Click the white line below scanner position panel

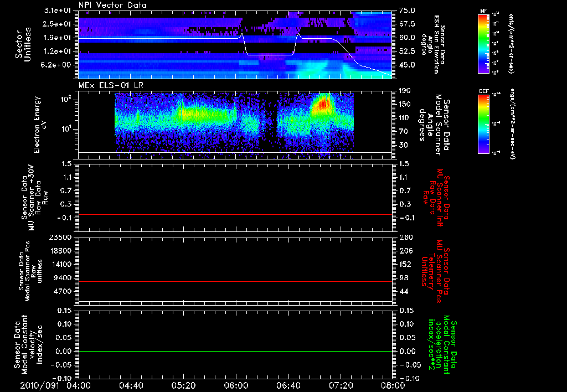[x=235, y=301]
